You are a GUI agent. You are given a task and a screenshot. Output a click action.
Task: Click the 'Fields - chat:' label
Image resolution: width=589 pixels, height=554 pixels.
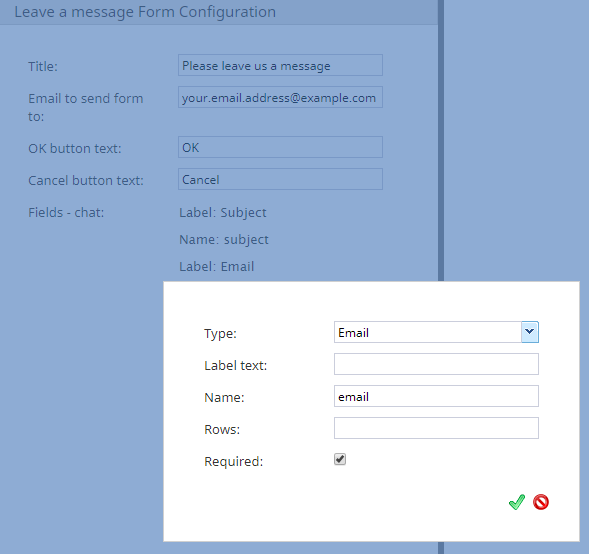coord(66,213)
